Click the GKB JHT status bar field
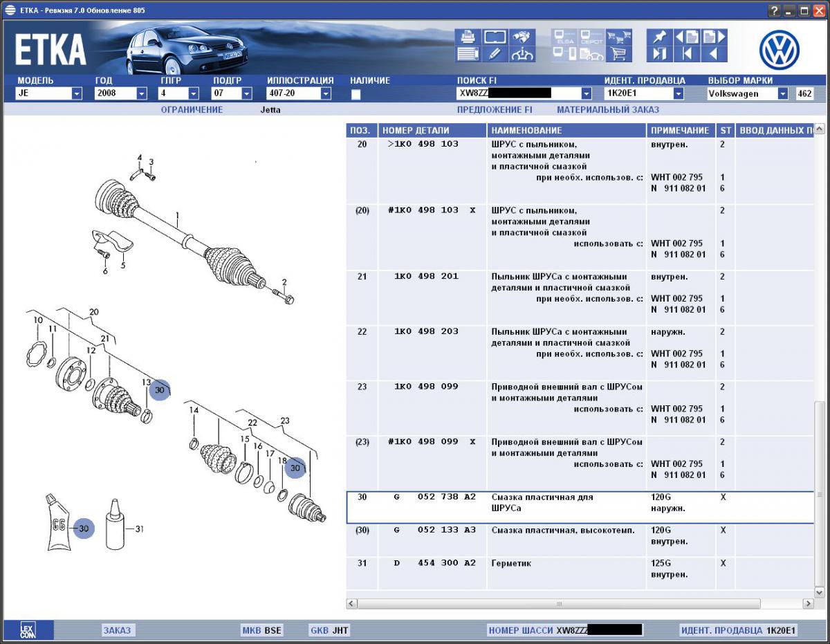Image resolution: width=830 pixels, height=644 pixels. point(329,630)
